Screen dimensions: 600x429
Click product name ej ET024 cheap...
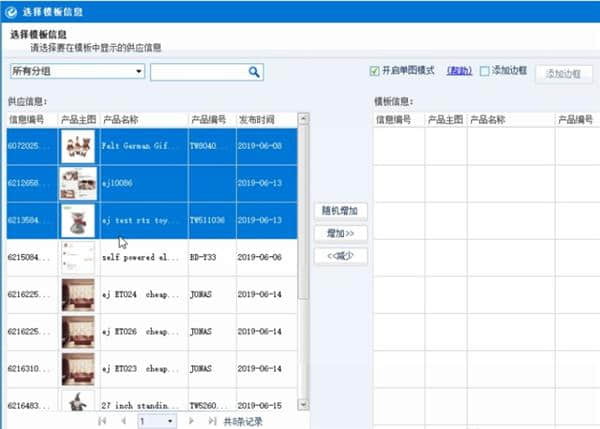pos(140,294)
